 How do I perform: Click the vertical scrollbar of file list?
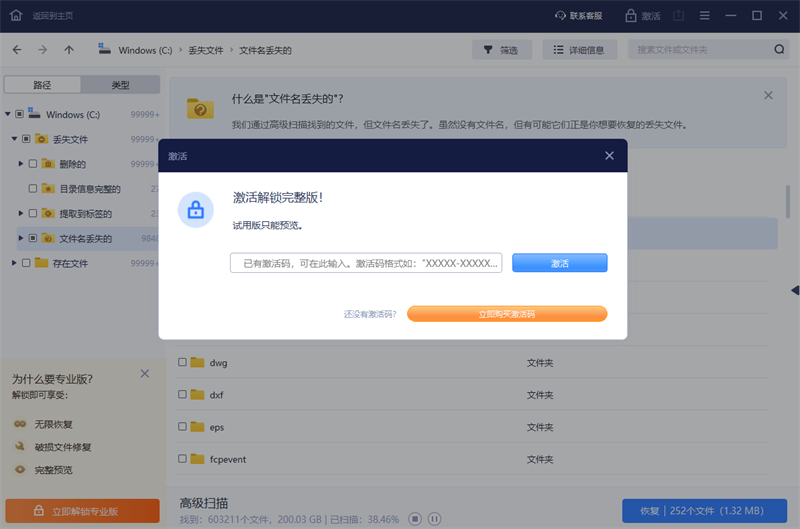tap(788, 201)
